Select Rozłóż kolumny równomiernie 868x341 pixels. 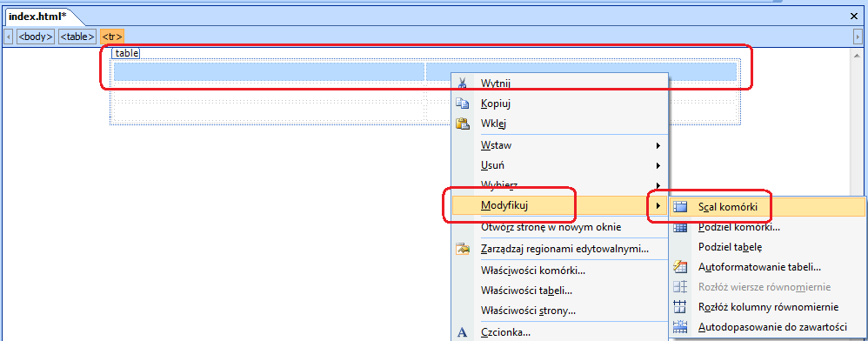click(x=768, y=307)
